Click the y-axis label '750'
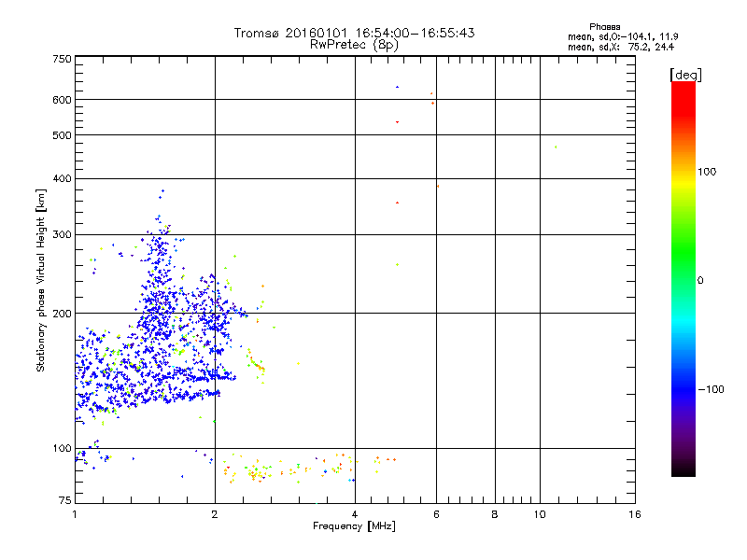747x560 pixels. pos(62,59)
